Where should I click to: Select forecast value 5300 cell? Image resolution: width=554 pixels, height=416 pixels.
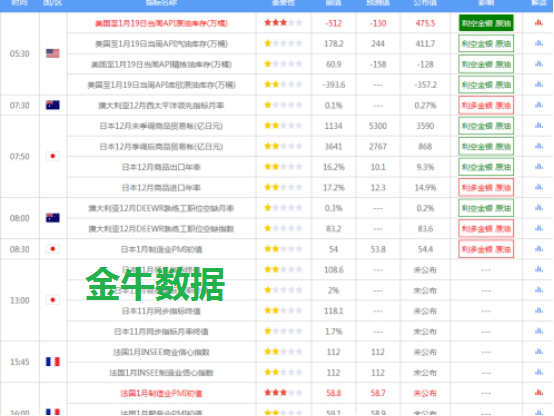(x=378, y=126)
